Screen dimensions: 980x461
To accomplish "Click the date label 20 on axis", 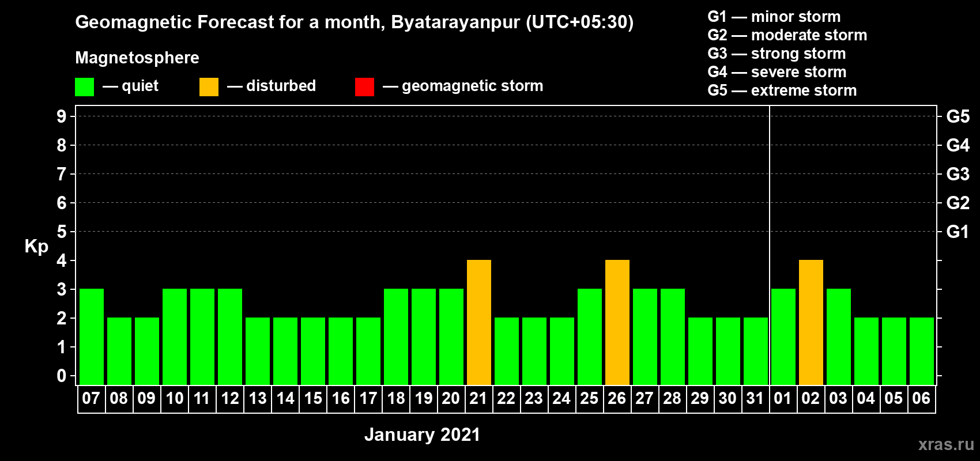I will [x=451, y=398].
